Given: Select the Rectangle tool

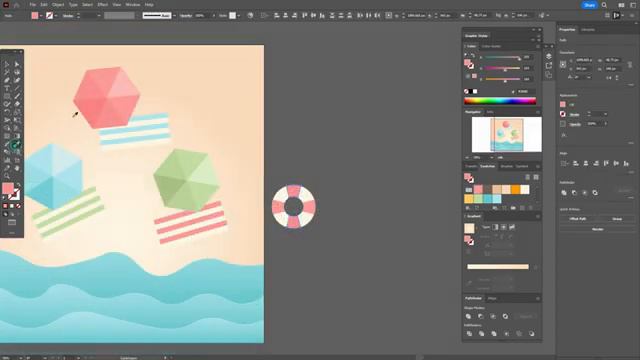Looking at the screenshot, I should [x=7, y=96].
